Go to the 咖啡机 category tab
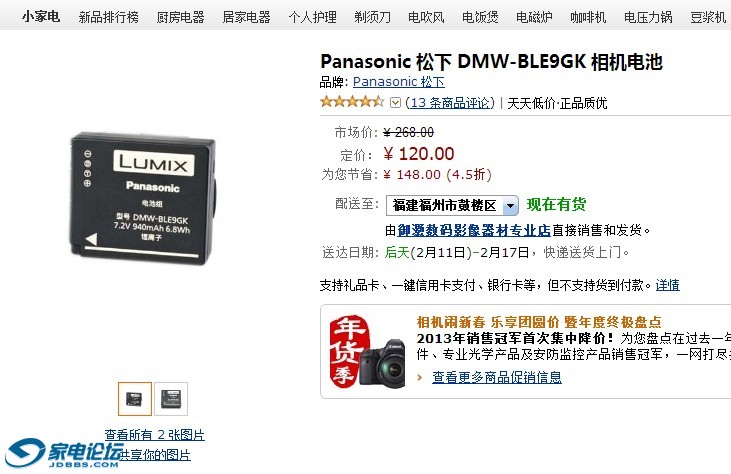Image resolution: width=731 pixels, height=474 pixels. pyautogui.click(x=588, y=17)
